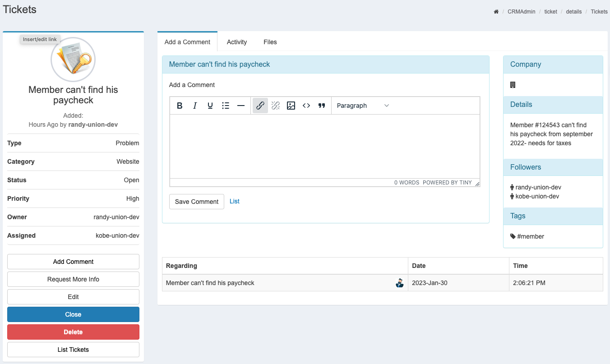The width and height of the screenshot is (610, 364).
Task: Open the source code view icon
Action: 306,106
